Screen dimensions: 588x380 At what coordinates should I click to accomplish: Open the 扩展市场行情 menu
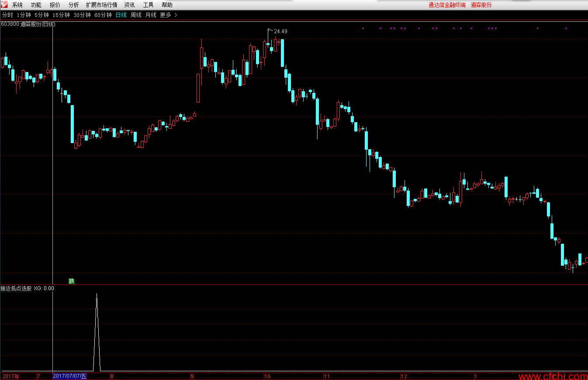coord(102,5)
